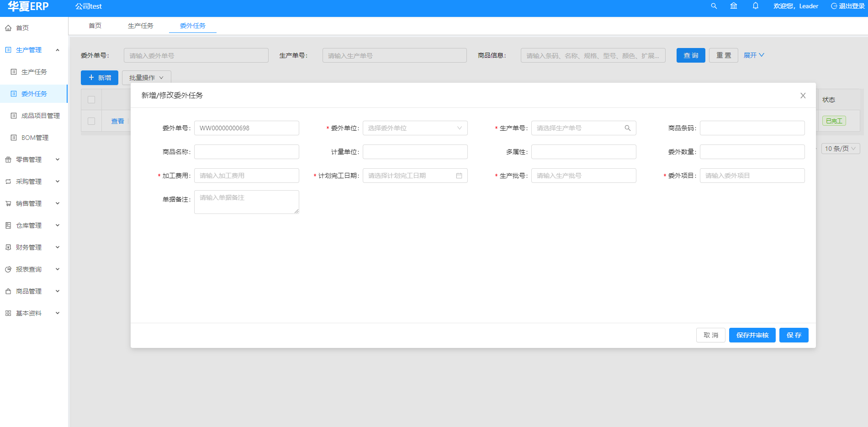Click the 采购管理 exchange icon
Screen dimensions: 868x427
[8, 181]
